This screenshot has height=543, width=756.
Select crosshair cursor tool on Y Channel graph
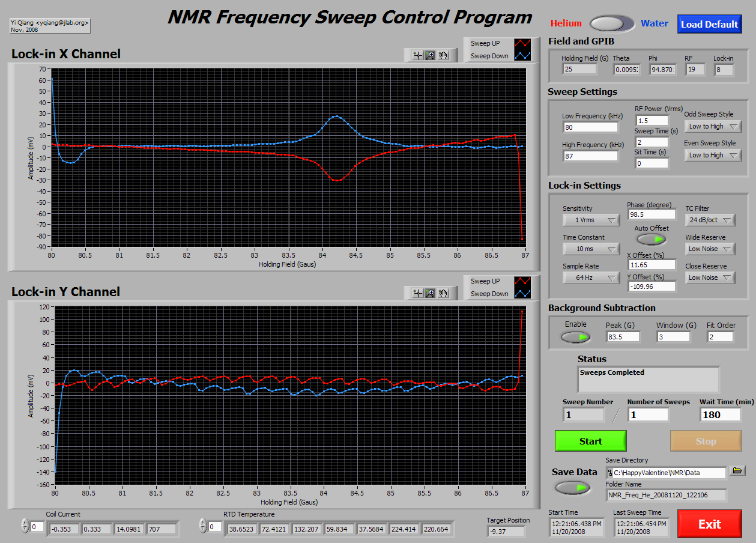tap(417, 293)
